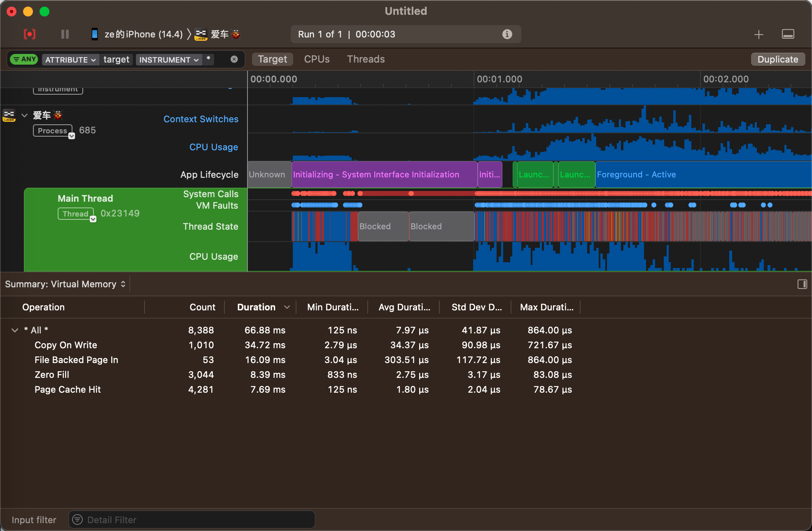This screenshot has width=812, height=531.
Task: Open Summary: Virtual Memory selector
Action: click(x=65, y=284)
